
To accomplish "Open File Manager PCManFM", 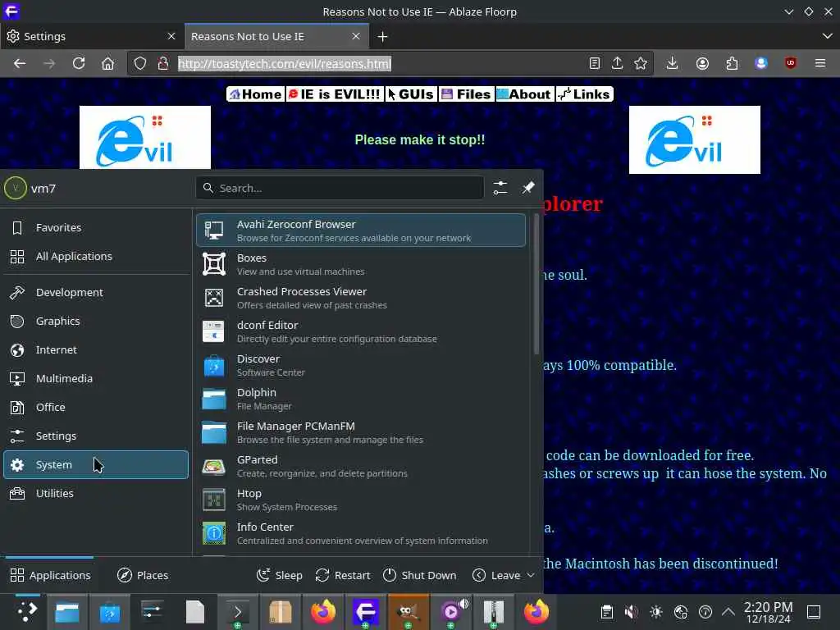I will pos(361,433).
